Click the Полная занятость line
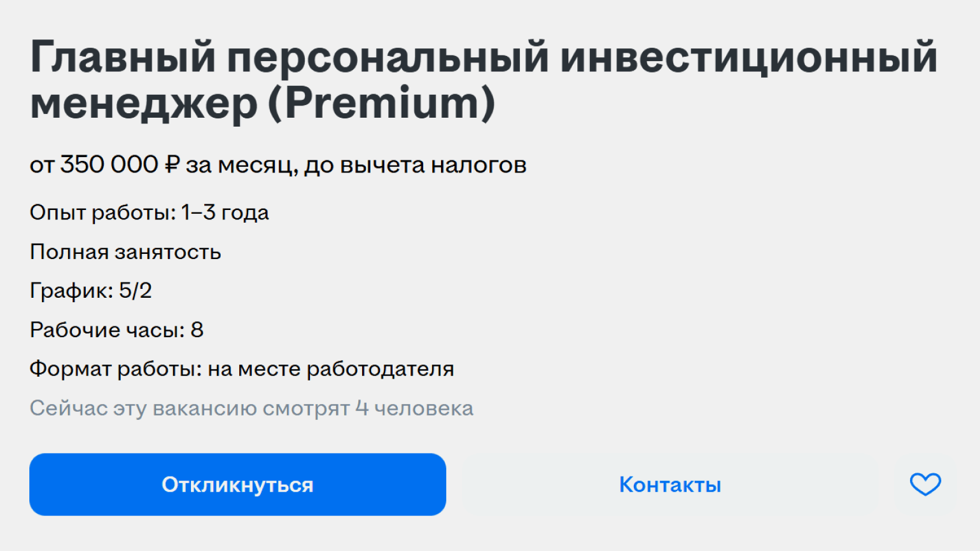Screen dimensions: 980x551 click(125, 252)
